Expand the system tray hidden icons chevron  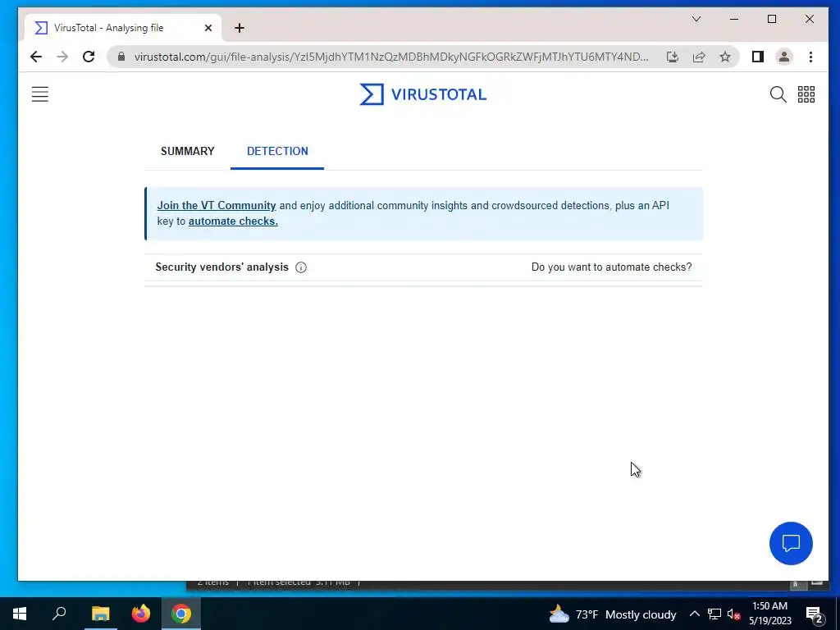coord(694,614)
